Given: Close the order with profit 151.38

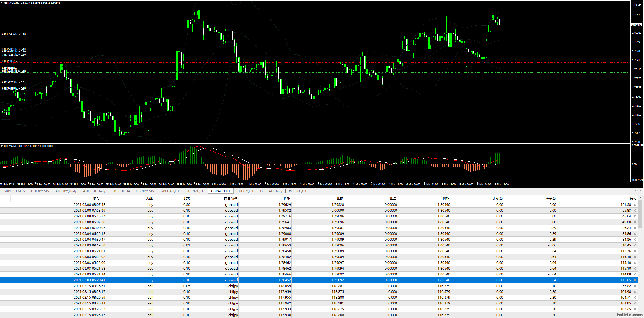Looking at the screenshot, I should (x=635, y=205).
